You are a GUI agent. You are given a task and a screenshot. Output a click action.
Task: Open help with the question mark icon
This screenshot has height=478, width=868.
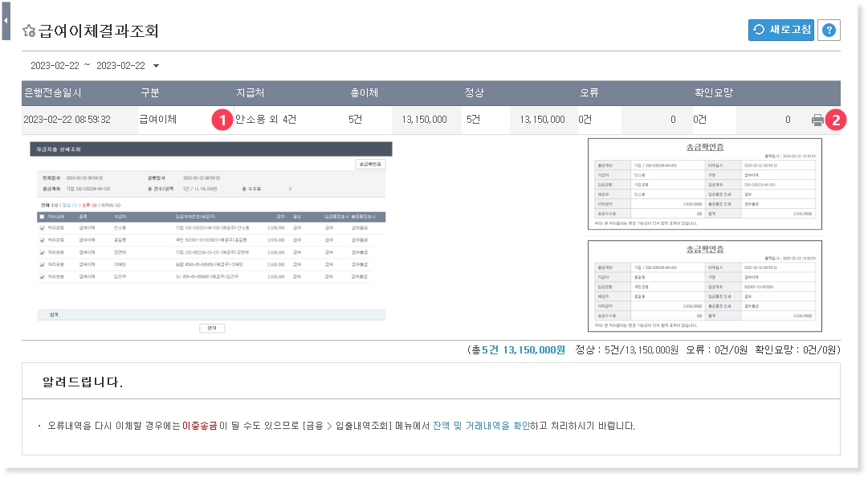click(829, 31)
